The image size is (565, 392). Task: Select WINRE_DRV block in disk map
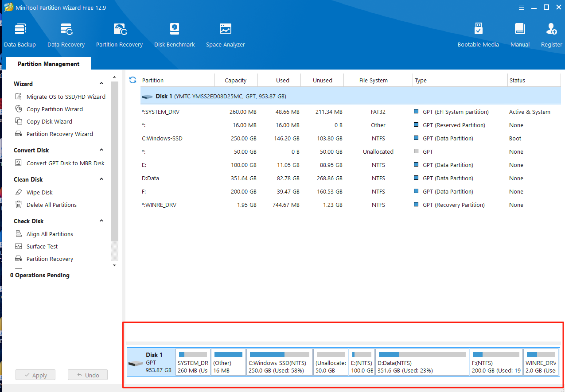[541, 362]
